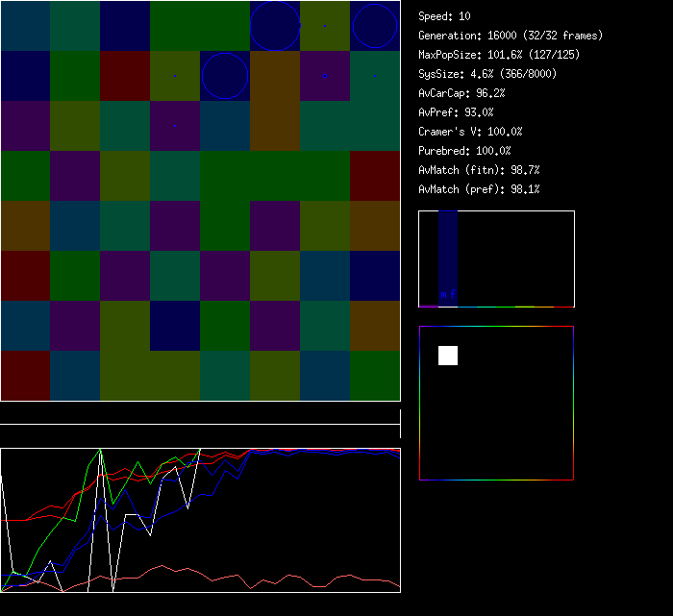Click the AvMatch (pref) statistic

click(479, 189)
